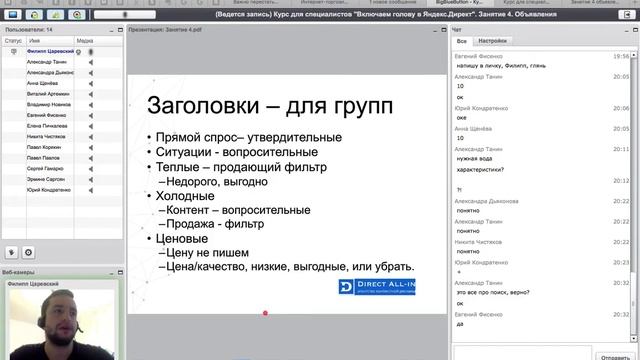Click the record session toolbar icon
This screenshot has width=640, height=360.
[77, 15]
